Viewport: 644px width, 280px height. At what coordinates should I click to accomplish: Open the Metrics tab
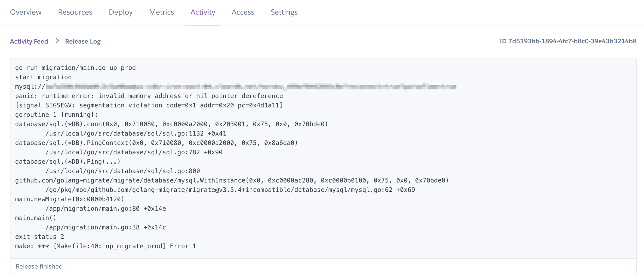pyautogui.click(x=161, y=12)
